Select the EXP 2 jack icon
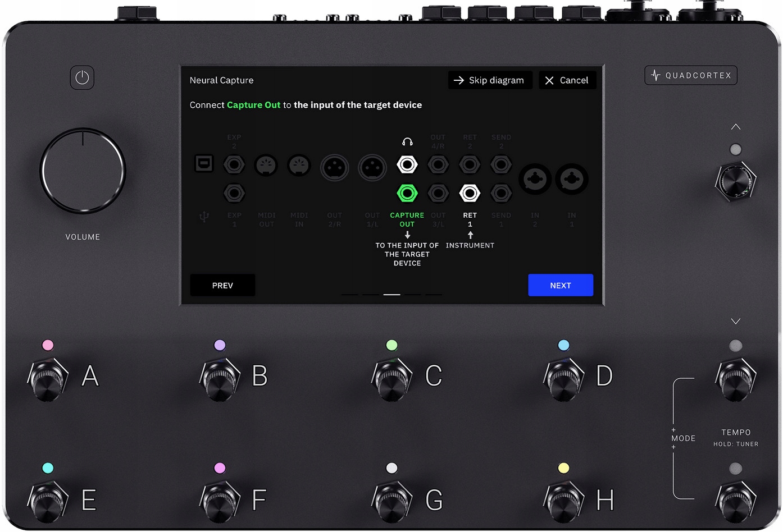Image resolution: width=783 pixels, height=532 pixels. [x=234, y=165]
